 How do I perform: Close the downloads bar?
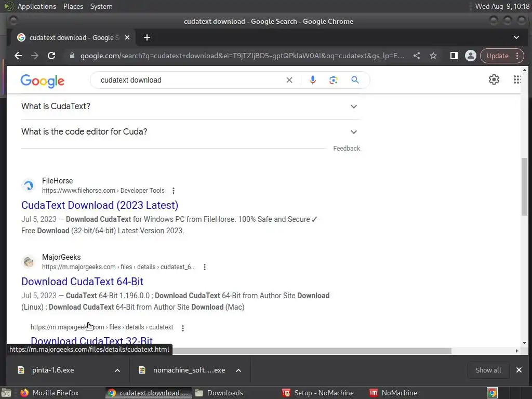coord(519,370)
